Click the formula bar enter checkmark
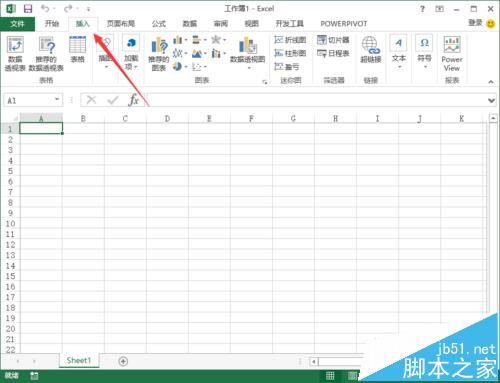The height and width of the screenshot is (383, 500). (113, 100)
